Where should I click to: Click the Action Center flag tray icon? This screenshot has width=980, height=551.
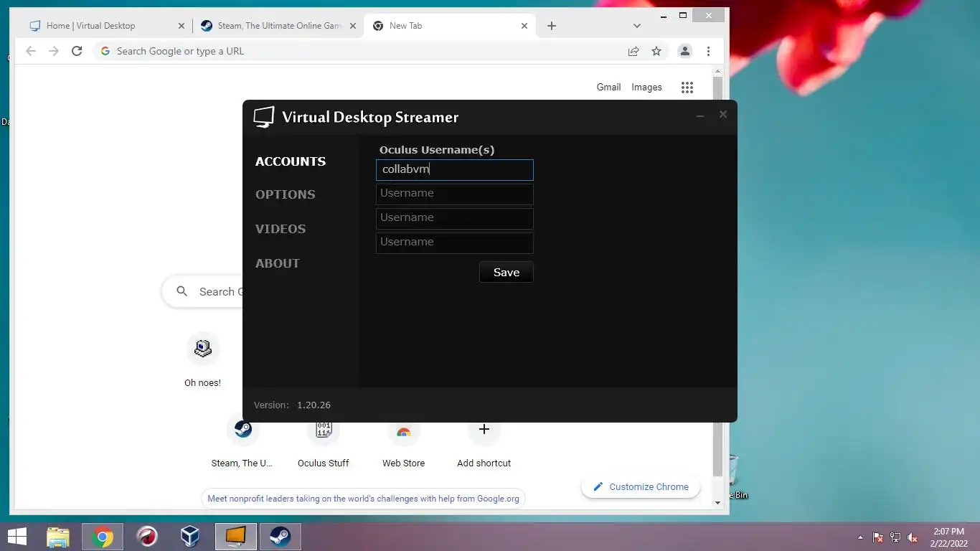[x=878, y=537]
